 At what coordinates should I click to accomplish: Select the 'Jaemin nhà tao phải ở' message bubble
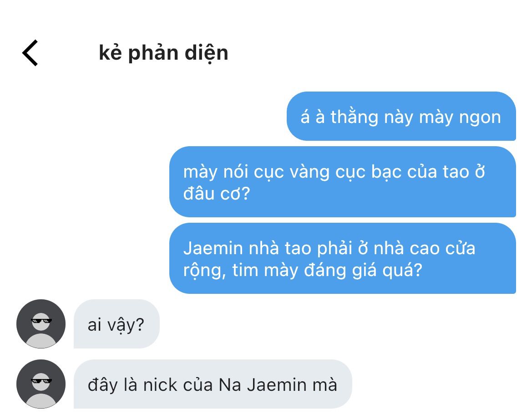pyautogui.click(x=343, y=258)
